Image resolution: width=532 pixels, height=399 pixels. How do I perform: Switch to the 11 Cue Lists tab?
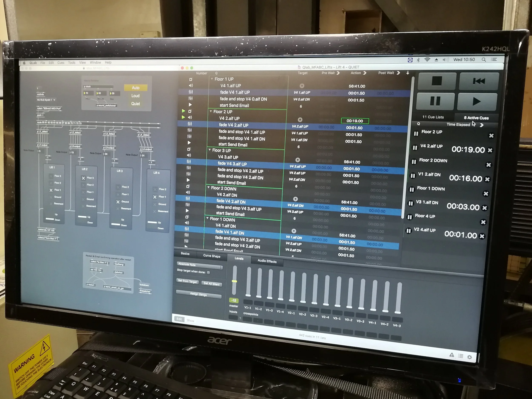coord(433,117)
